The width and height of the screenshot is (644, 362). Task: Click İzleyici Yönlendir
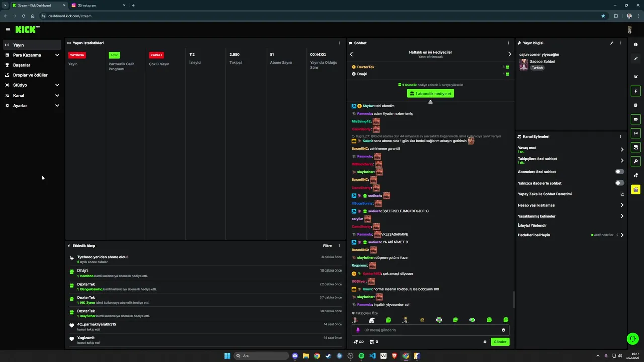(x=532, y=226)
